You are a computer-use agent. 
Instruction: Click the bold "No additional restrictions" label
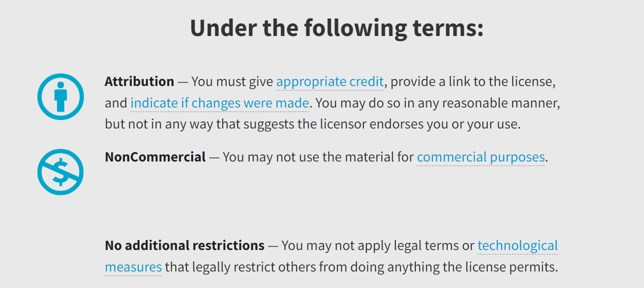click(x=185, y=245)
